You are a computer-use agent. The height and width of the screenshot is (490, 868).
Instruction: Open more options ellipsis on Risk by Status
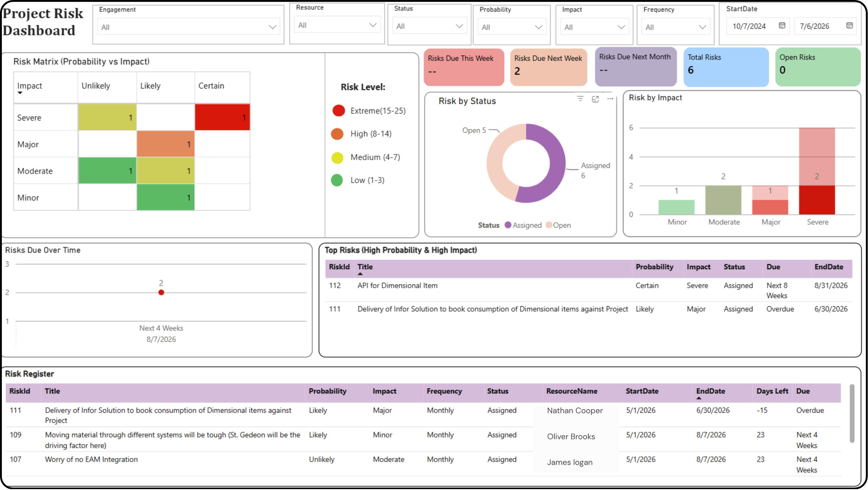pyautogui.click(x=610, y=99)
